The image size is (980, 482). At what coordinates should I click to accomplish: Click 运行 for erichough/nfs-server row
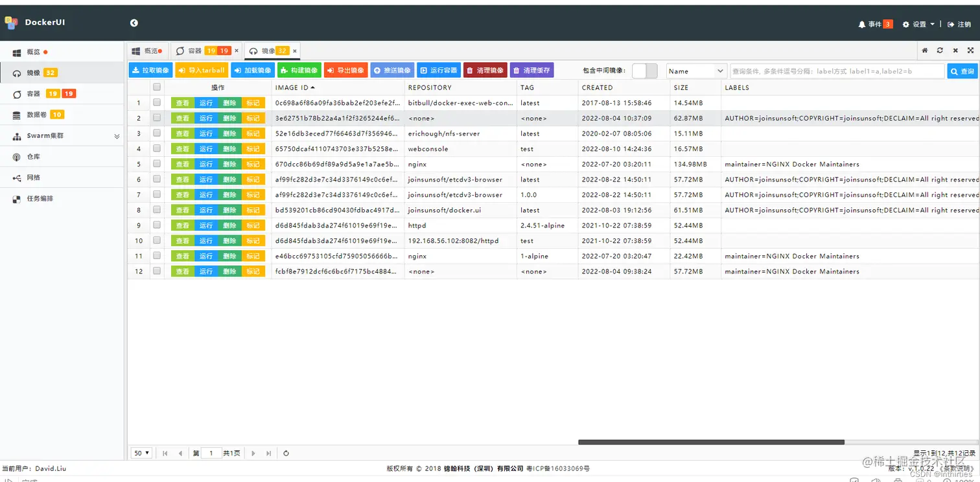tap(206, 133)
